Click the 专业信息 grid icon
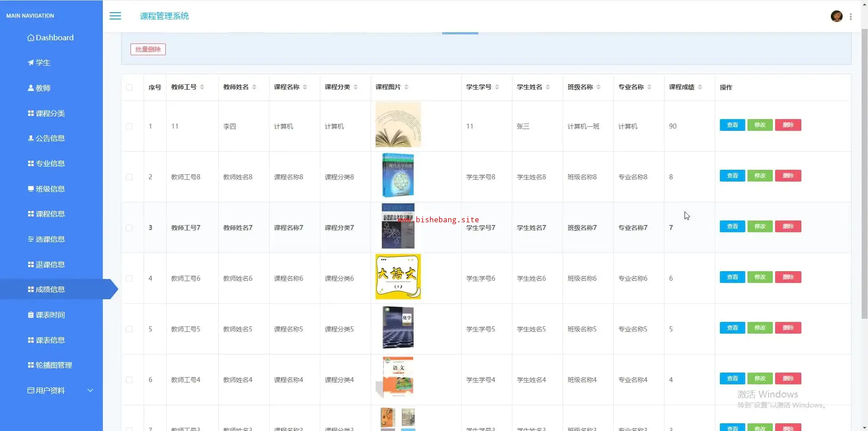 click(x=31, y=163)
